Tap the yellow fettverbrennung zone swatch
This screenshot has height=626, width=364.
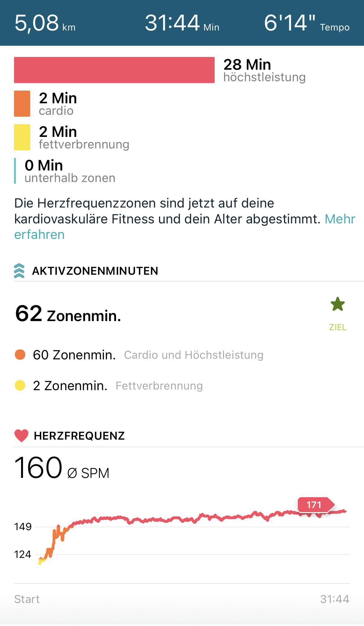[22, 137]
